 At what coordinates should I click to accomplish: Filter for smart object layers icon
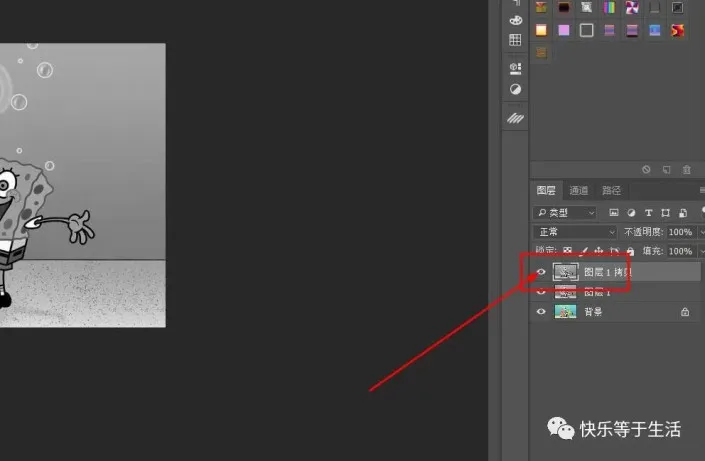pos(683,213)
